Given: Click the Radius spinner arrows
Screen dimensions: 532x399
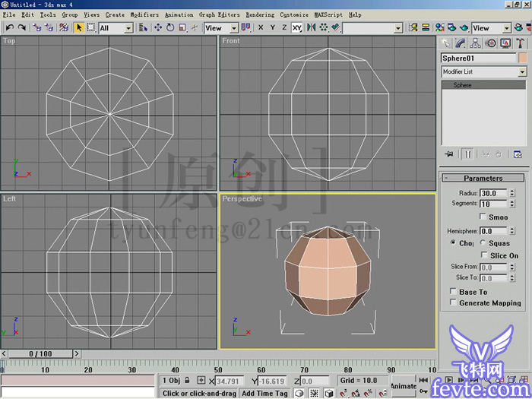Looking at the screenshot, I should point(512,193).
